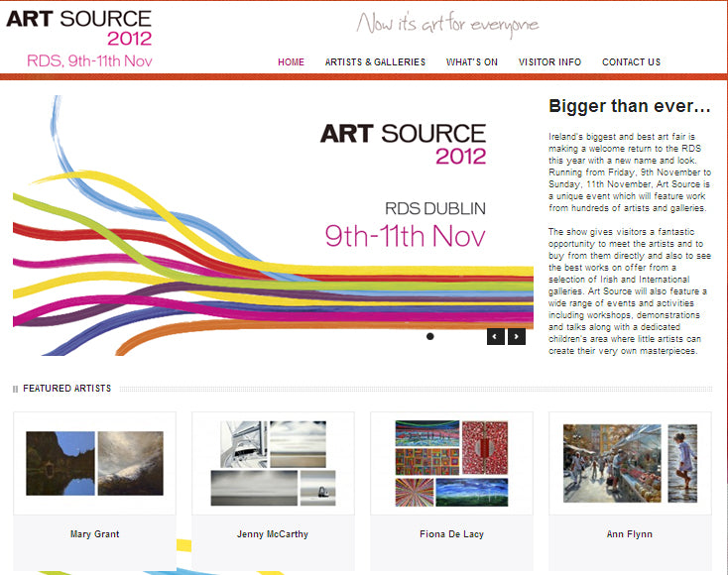The image size is (728, 575).
Task: Select Jenny McCarthy artist name link
Action: (273, 534)
